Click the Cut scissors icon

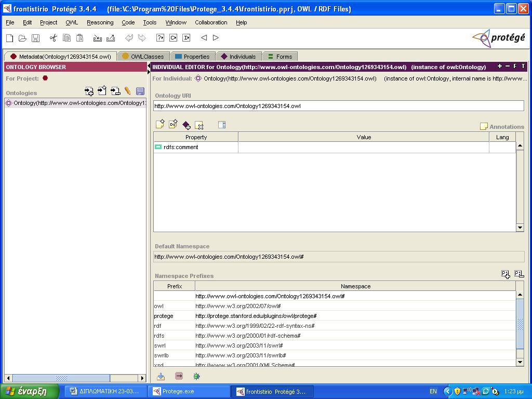[x=54, y=38]
